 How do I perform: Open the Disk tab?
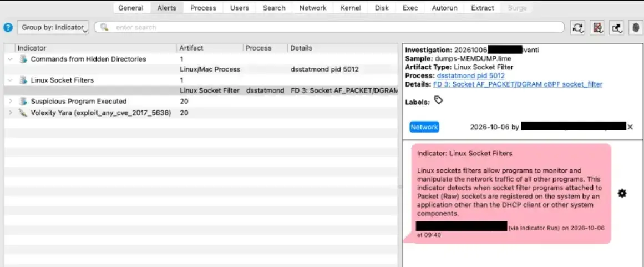382,8
